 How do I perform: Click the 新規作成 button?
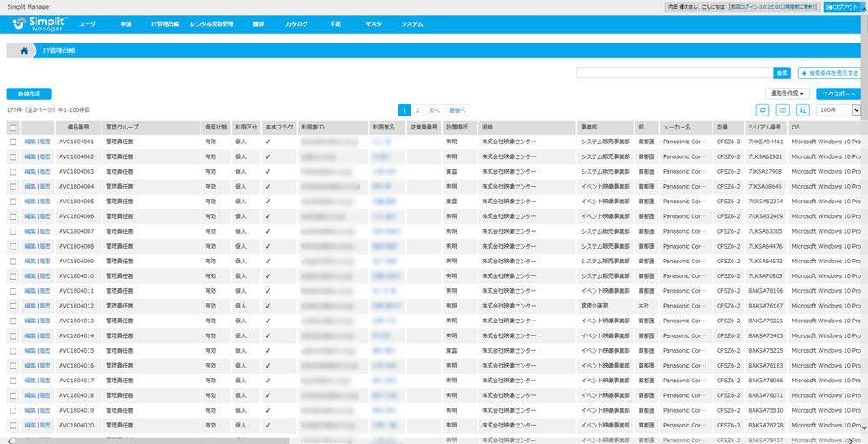tap(29, 94)
